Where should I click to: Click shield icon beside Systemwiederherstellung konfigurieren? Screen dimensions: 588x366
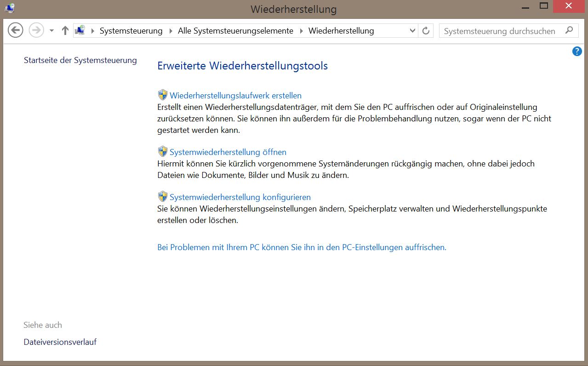click(x=163, y=197)
